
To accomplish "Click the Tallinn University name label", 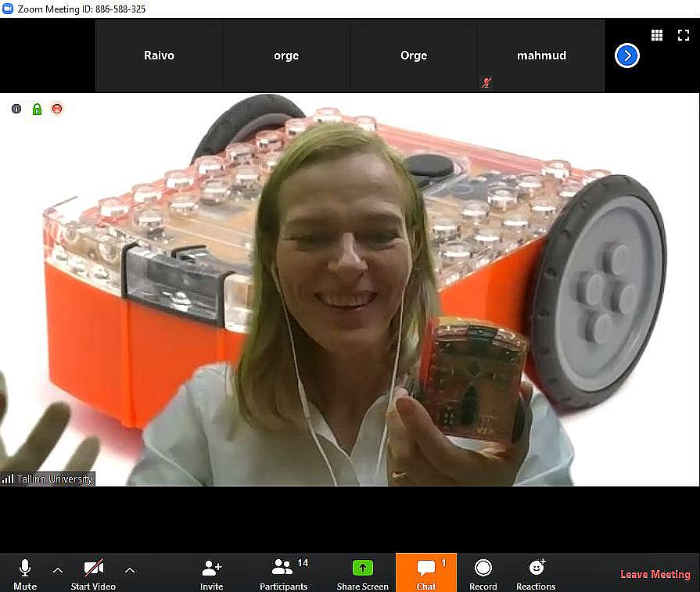I will click(x=53, y=479).
